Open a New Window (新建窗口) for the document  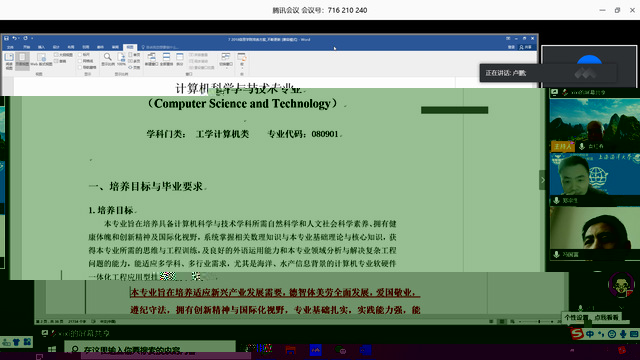[x=151, y=59]
